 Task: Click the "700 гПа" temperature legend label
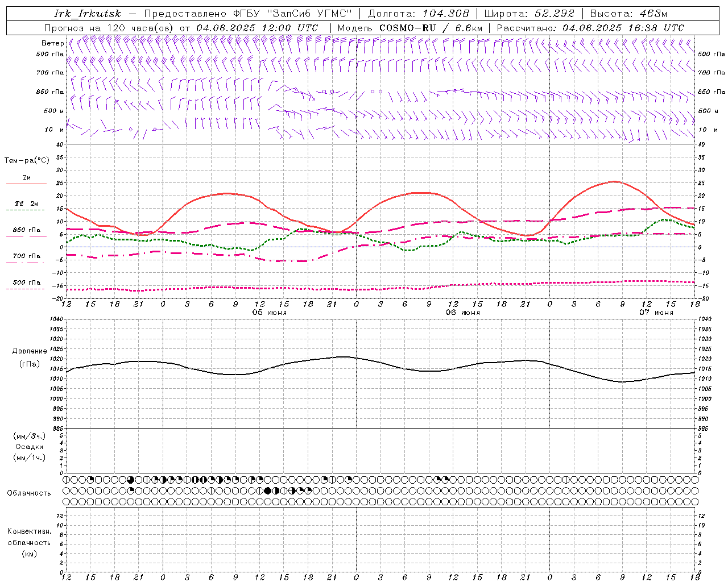[27, 256]
